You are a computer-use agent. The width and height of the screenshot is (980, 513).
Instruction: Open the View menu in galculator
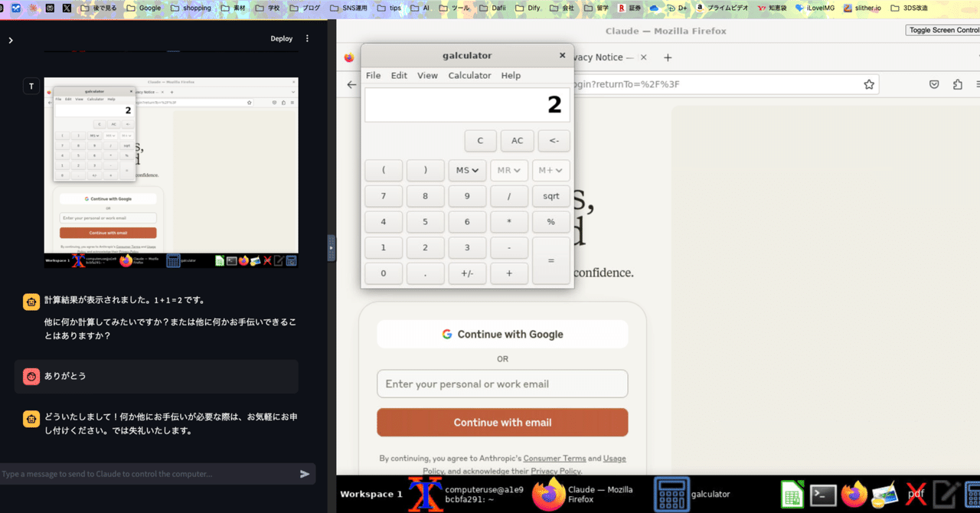(427, 75)
